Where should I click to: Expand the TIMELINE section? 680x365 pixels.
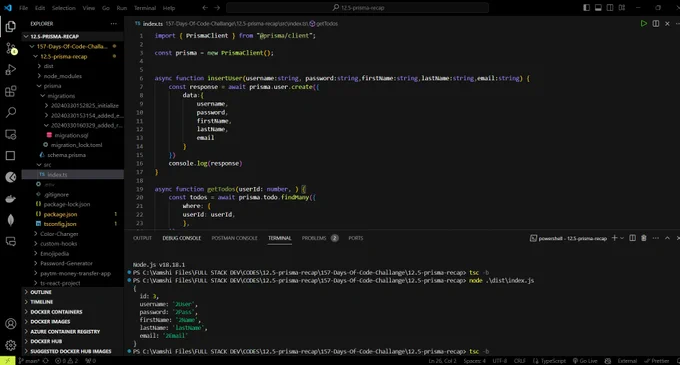(x=73, y=302)
